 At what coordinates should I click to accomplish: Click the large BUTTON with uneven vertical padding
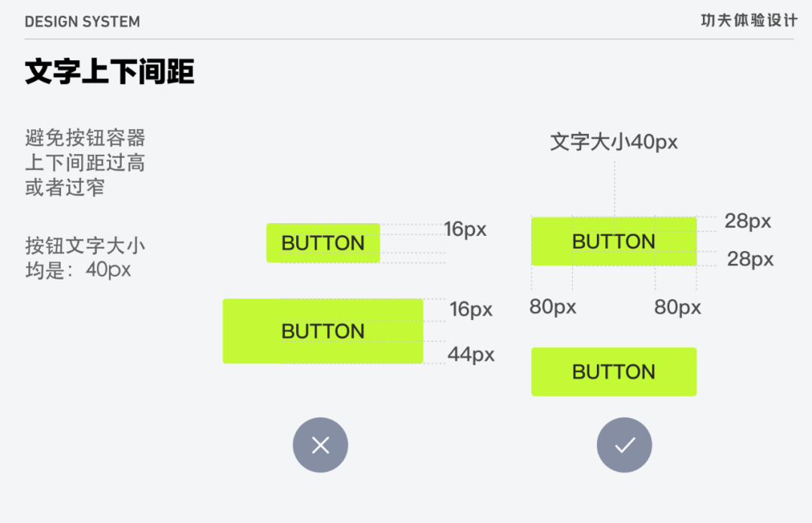tap(323, 331)
